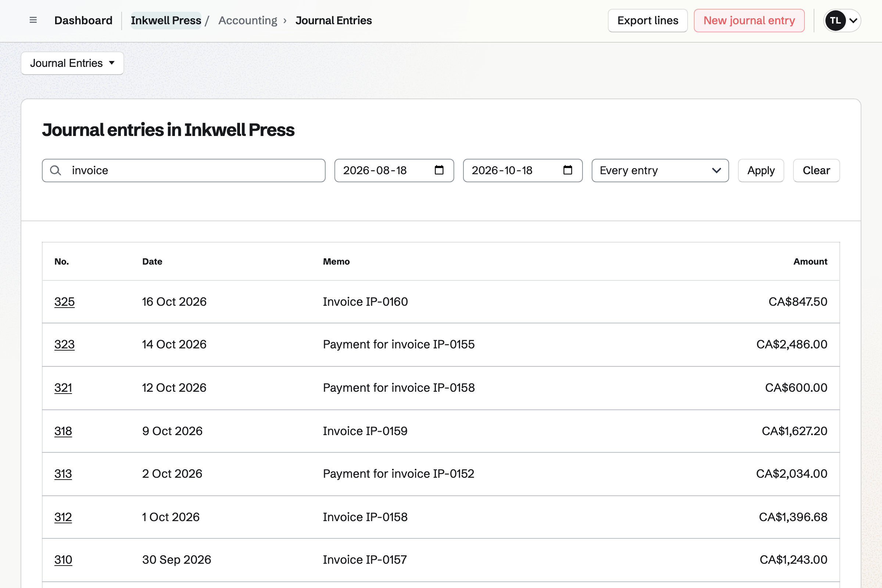Click date 1 Oct 2026
This screenshot has width=882, height=588.
[171, 517]
